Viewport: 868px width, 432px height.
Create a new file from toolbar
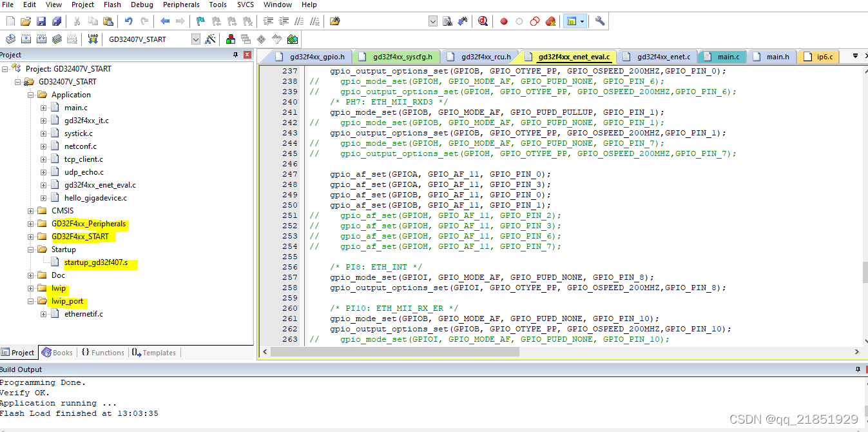click(x=10, y=21)
